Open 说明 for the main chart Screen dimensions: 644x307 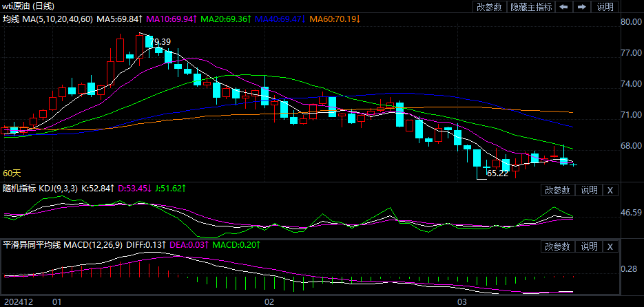(605, 7)
